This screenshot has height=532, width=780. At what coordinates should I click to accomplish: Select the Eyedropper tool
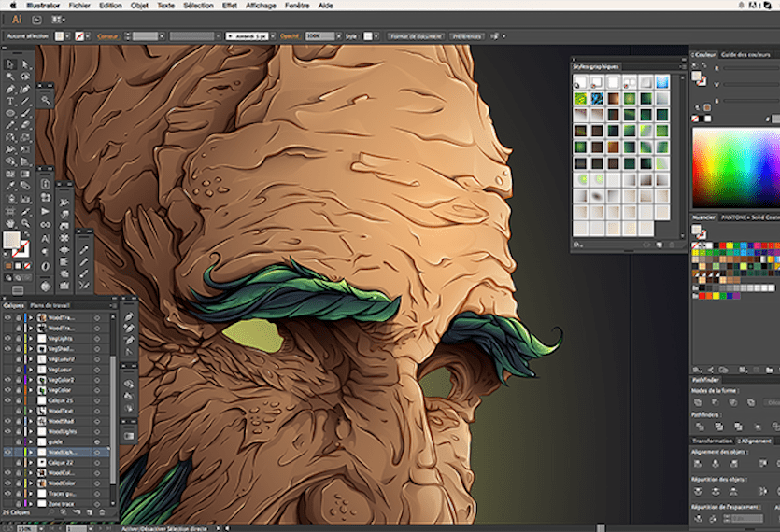coord(10,186)
